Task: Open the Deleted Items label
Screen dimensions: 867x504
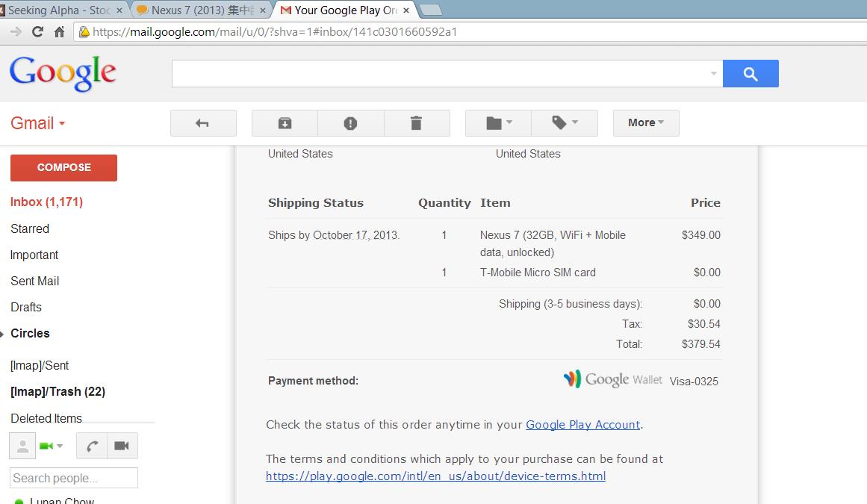Action: click(x=46, y=418)
